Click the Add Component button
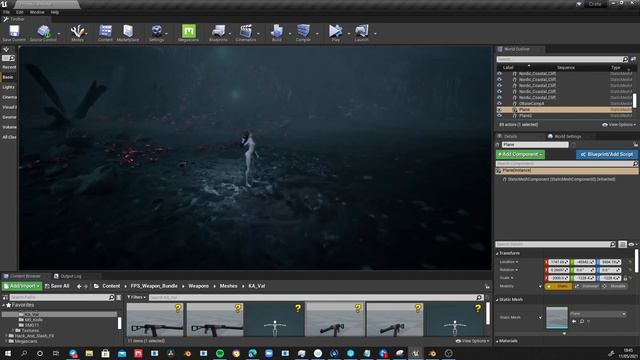 [520, 154]
